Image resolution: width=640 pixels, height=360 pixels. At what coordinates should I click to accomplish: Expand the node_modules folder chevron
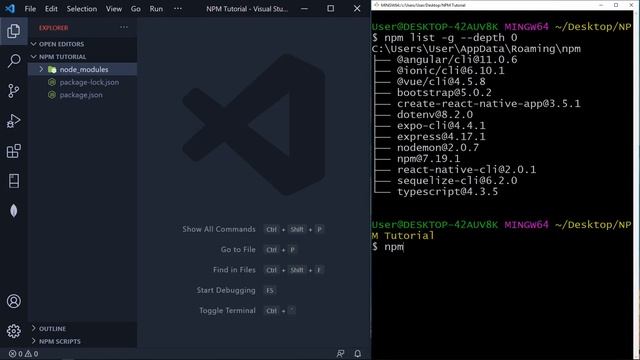pos(41,69)
